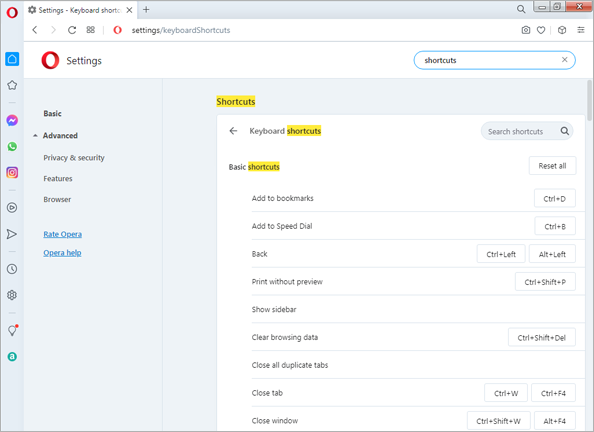Edit the Ctrl+W Close tab shortcut
The width and height of the screenshot is (594, 432).
coord(506,393)
